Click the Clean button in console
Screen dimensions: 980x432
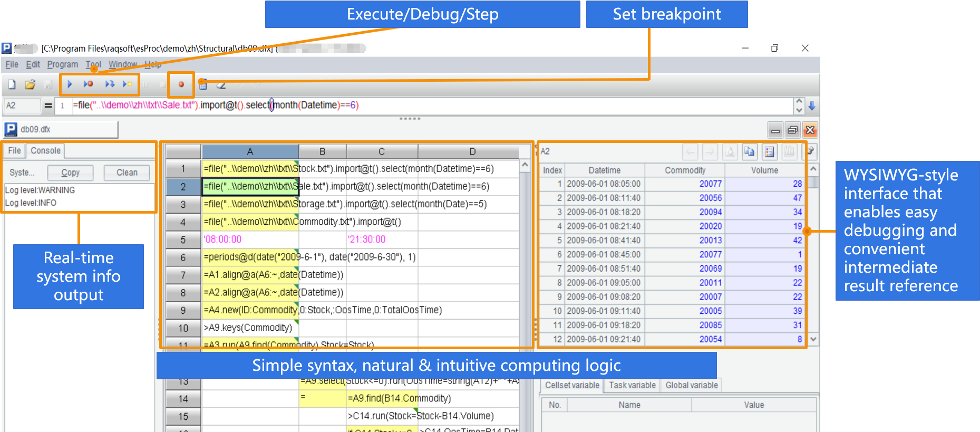click(x=127, y=172)
